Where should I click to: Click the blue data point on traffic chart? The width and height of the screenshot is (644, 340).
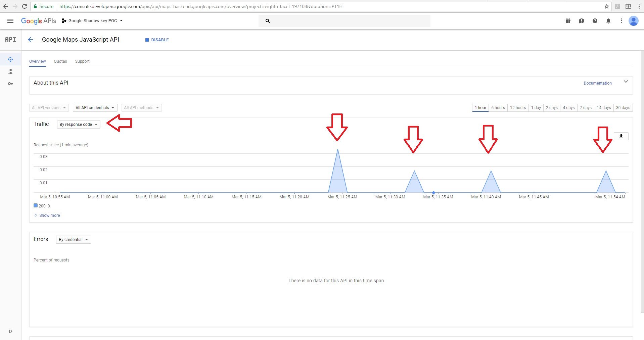pyautogui.click(x=433, y=193)
